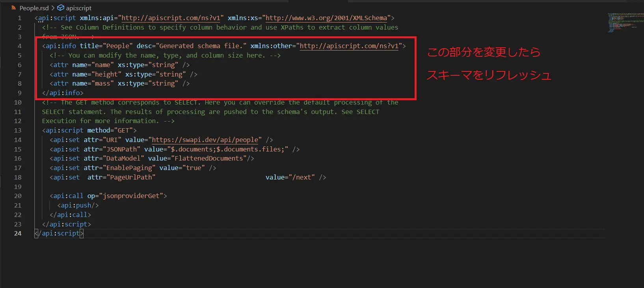
Task: Expand the breadcrumb chevron after People.rsd
Action: (x=53, y=8)
